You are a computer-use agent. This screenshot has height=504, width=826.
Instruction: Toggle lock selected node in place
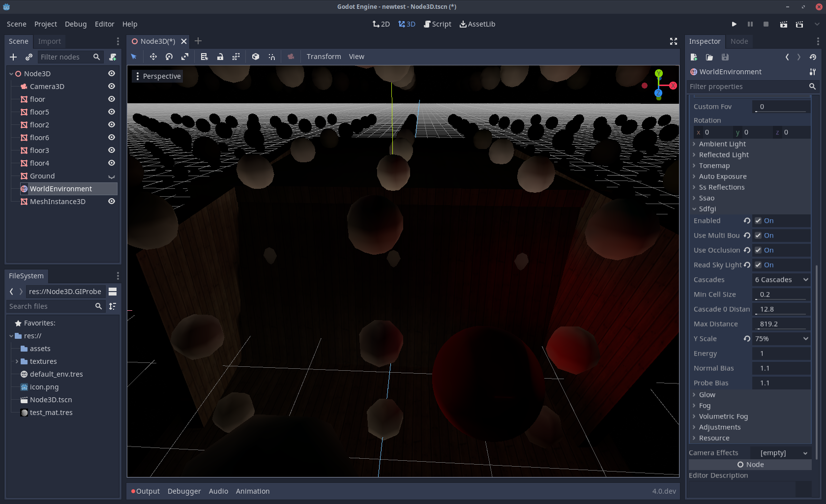click(x=220, y=57)
